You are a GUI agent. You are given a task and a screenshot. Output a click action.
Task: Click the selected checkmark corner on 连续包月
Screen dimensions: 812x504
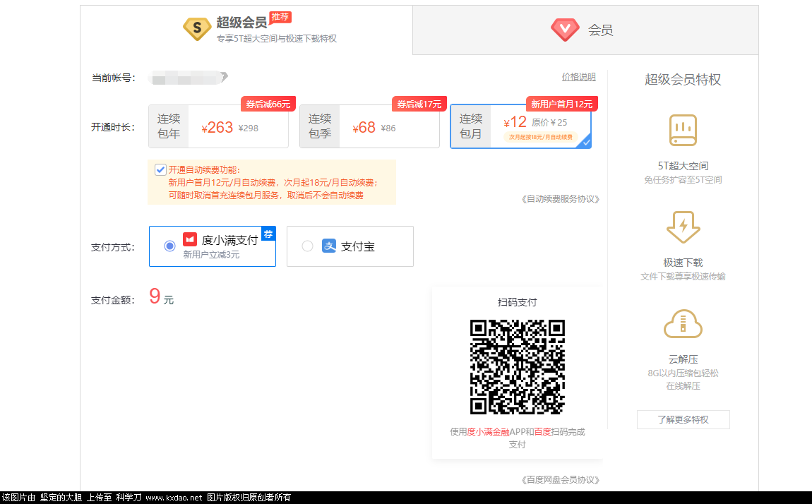click(585, 143)
